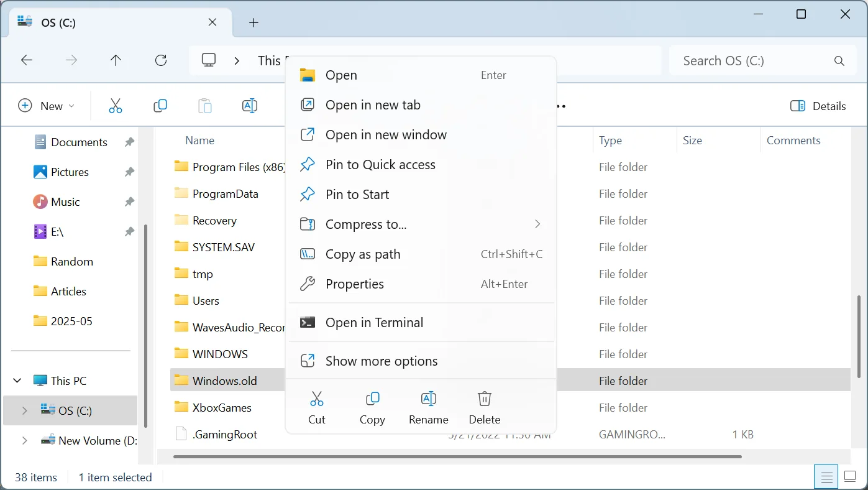Choose Open in new window
Viewport: 868px width, 490px height.
tap(421, 135)
